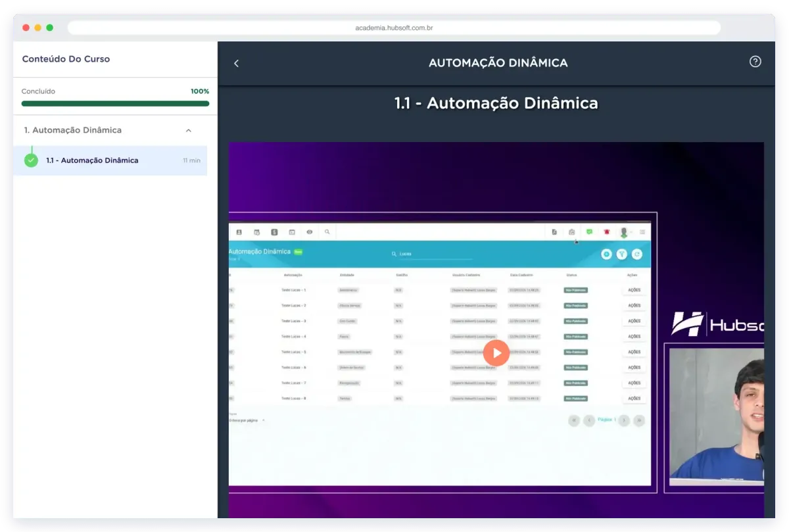
Task: Click the Status column header in video
Action: pos(571,275)
